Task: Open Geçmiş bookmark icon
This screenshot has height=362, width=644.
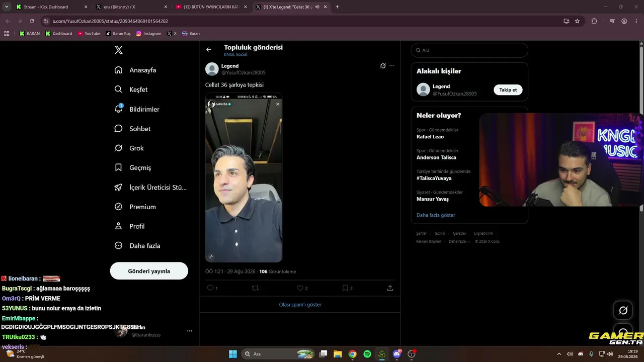Action: 118,167
